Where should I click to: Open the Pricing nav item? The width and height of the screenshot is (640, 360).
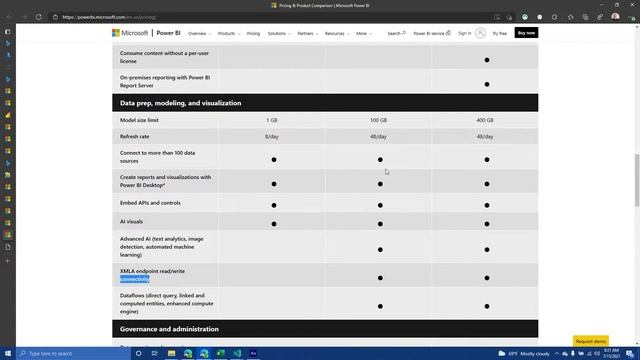pyautogui.click(x=253, y=33)
